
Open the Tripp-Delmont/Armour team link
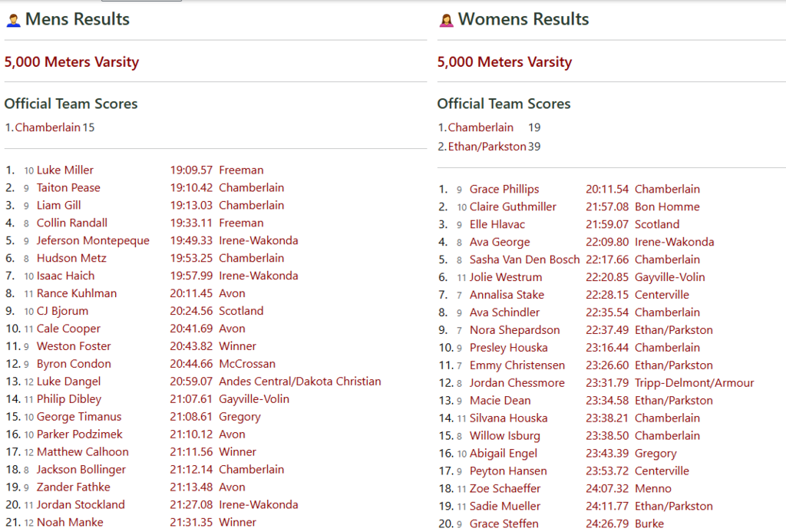[x=694, y=383]
